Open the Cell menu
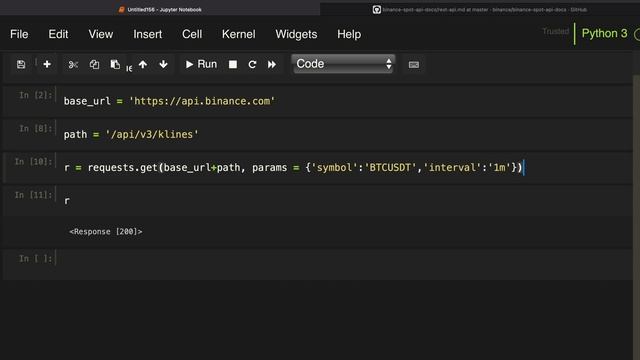 (x=192, y=34)
